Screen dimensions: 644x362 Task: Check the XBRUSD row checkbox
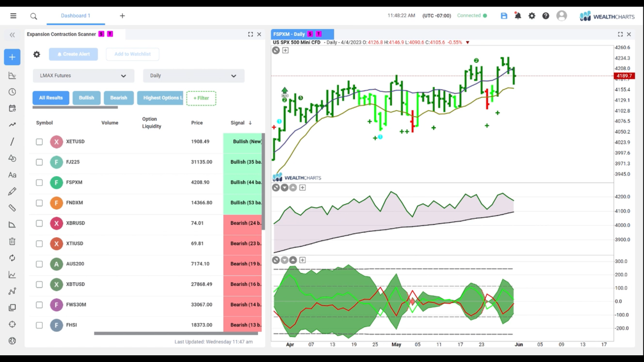39,224
